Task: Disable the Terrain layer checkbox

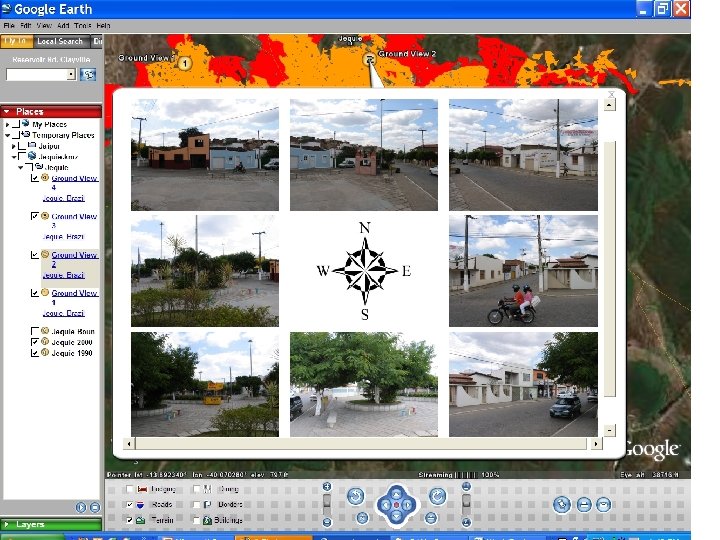Action: (x=129, y=520)
